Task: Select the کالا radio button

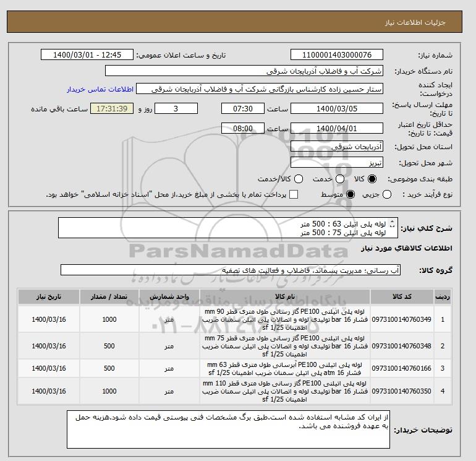Action: pyautogui.click(x=372, y=179)
